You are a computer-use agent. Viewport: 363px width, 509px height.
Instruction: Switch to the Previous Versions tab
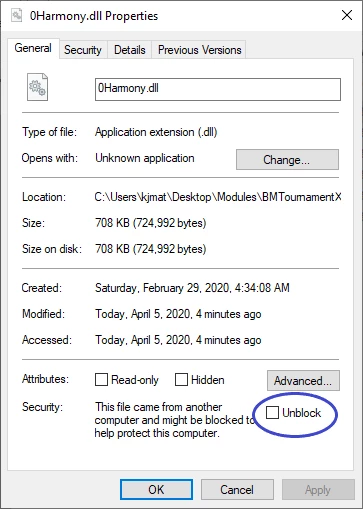pyautogui.click(x=199, y=50)
